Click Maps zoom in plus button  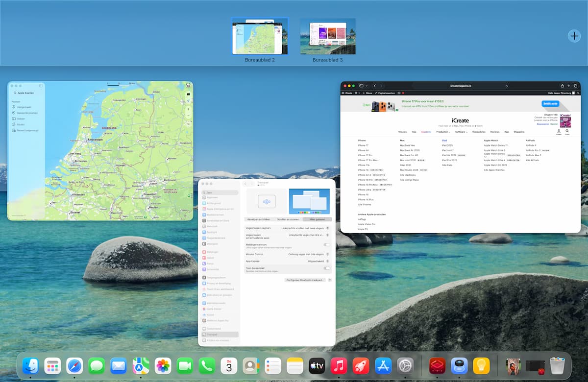point(188,109)
